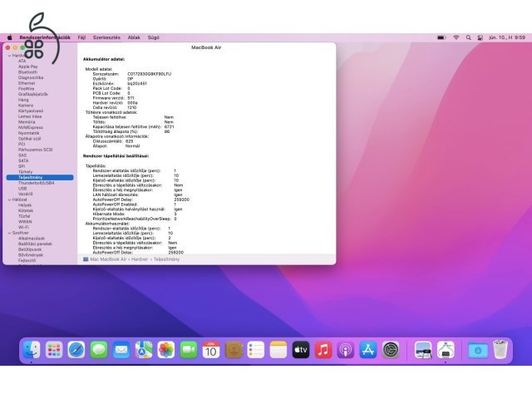The height and width of the screenshot is (399, 532).
Task: Launch FaceTime from the Dock
Action: tap(189, 350)
